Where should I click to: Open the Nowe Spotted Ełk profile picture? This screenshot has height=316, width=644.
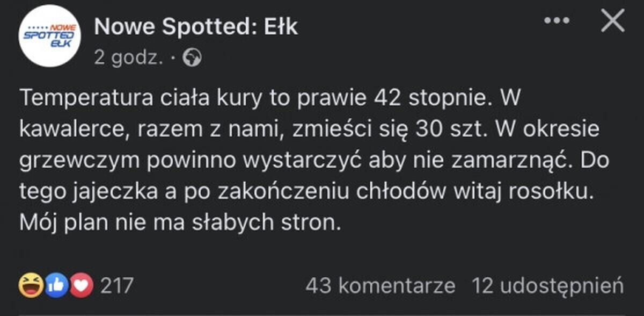pyautogui.click(x=49, y=35)
